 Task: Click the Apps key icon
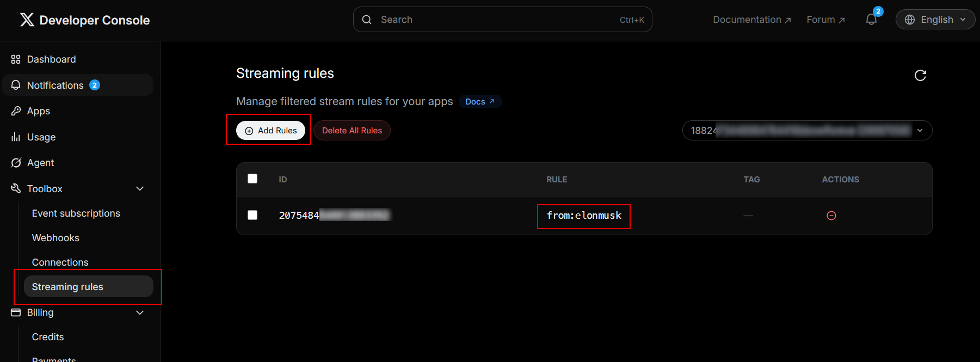[x=16, y=111]
